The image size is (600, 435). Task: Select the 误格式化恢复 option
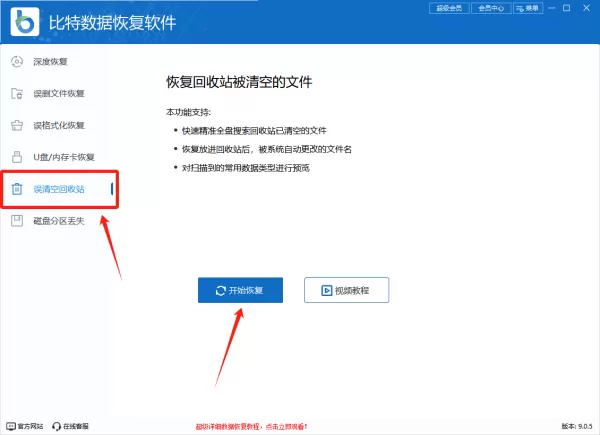(59, 125)
